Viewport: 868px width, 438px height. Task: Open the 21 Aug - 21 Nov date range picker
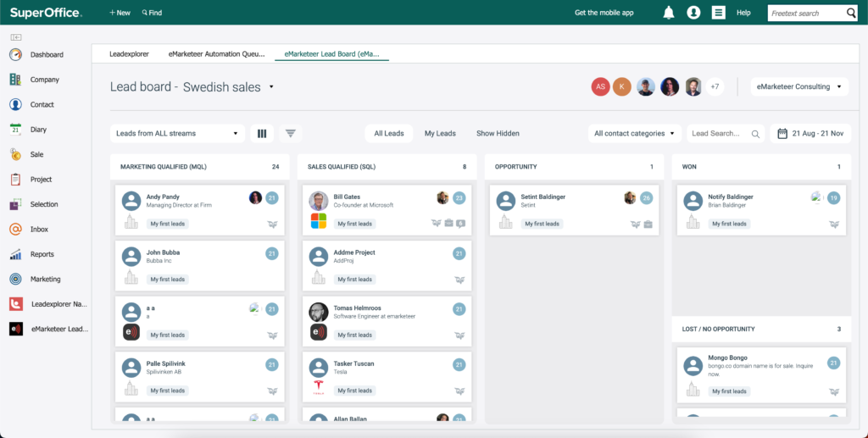point(810,133)
